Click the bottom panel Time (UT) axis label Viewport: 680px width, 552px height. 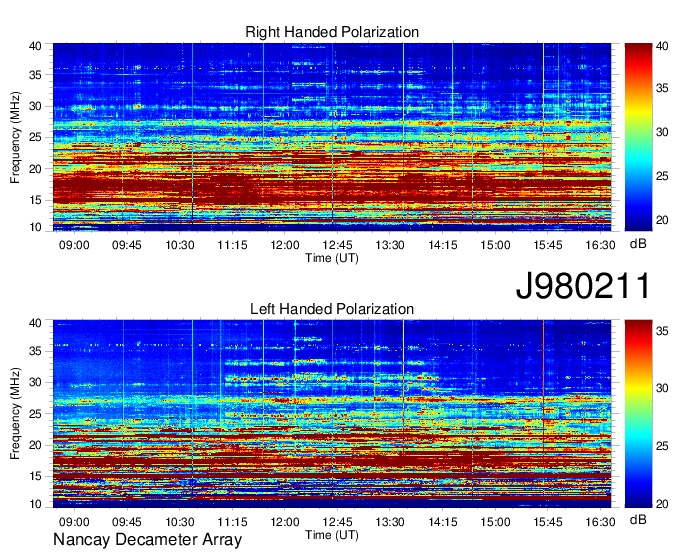tap(332, 536)
